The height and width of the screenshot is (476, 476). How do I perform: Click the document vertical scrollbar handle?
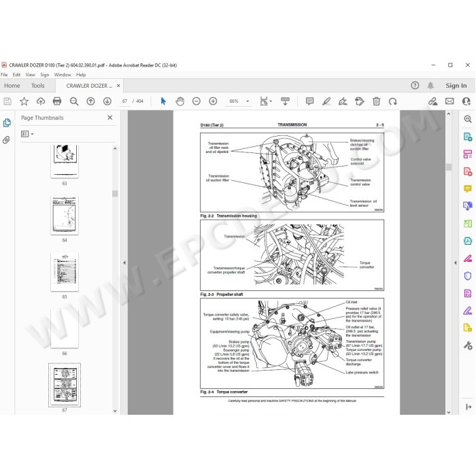449,167
